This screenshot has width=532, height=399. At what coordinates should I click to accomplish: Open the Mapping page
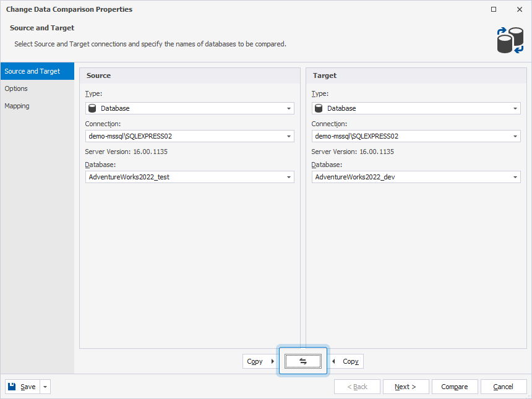[17, 106]
